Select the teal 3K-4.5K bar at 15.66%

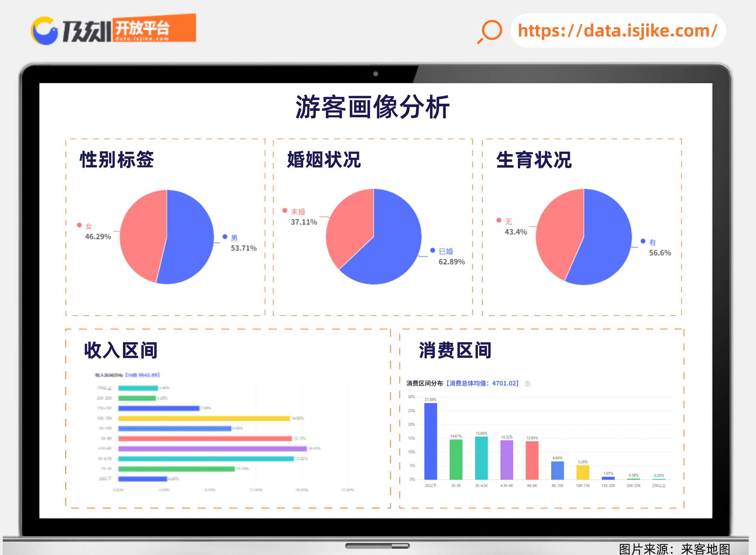481,458
